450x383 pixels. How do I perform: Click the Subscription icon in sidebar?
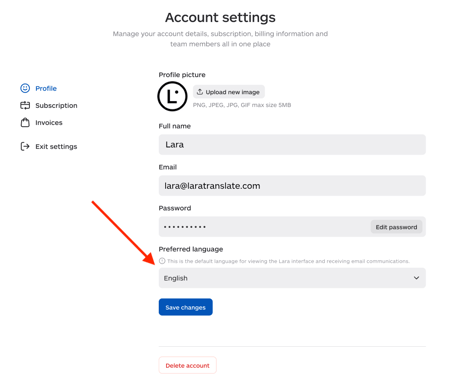point(25,105)
